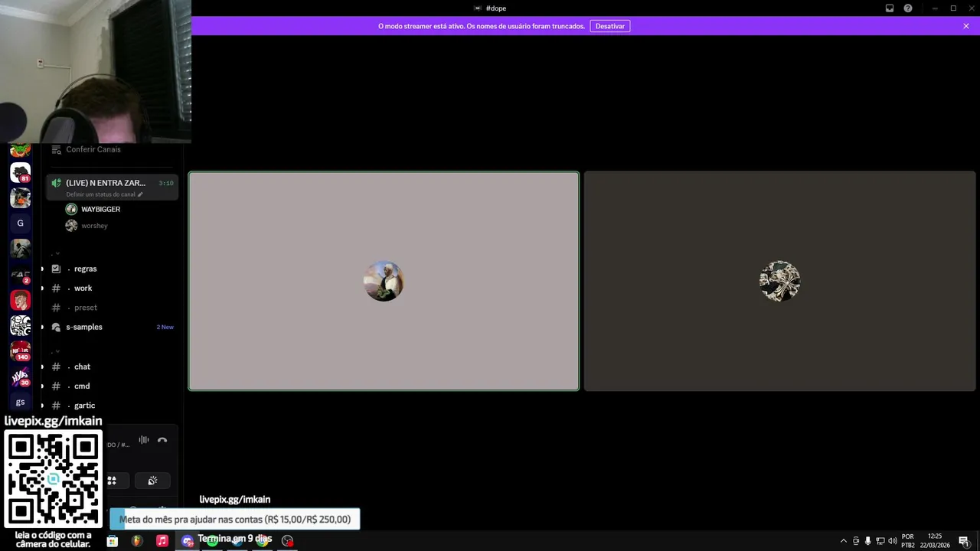Open FL Studio in taskbar
This screenshot has height=551, width=980.
coord(137,541)
